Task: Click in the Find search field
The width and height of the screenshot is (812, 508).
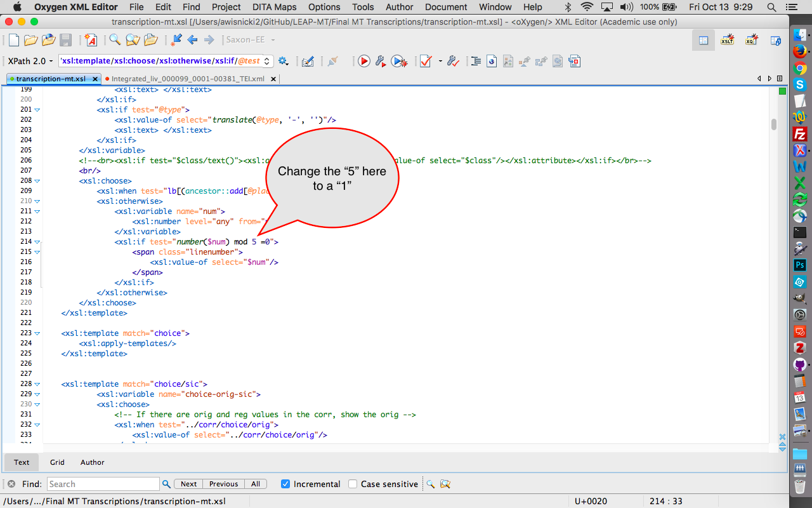Action: pyautogui.click(x=103, y=484)
